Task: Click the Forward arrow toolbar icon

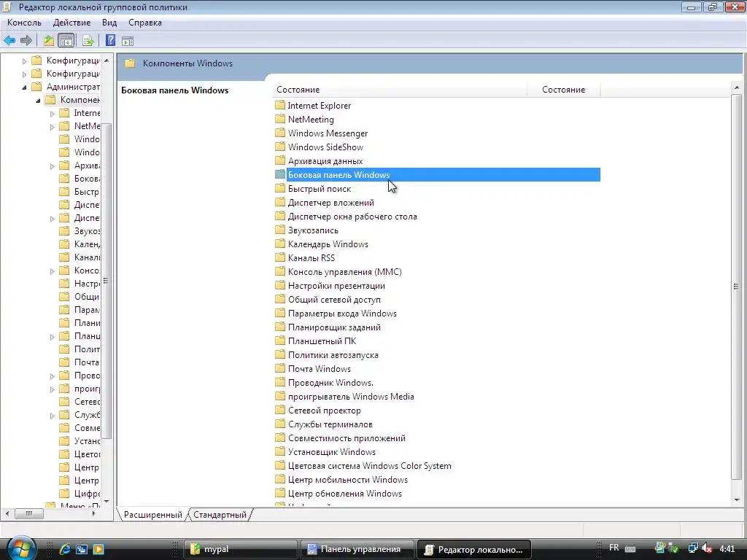Action: click(x=26, y=41)
